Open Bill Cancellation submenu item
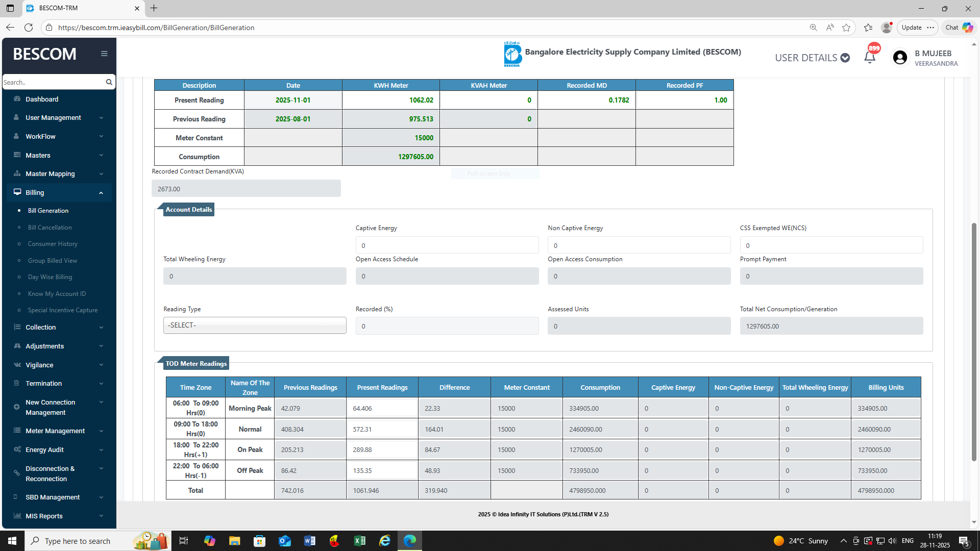Viewport: 980px width, 551px height. click(50, 228)
